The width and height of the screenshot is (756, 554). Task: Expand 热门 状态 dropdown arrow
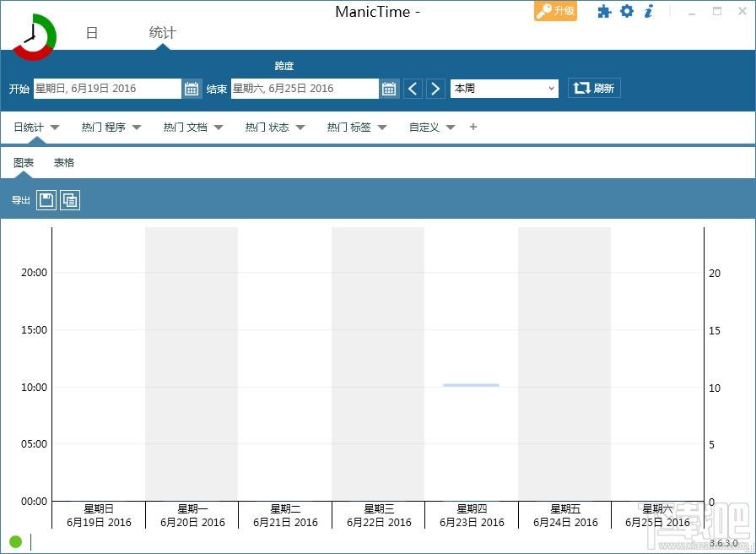[x=300, y=128]
